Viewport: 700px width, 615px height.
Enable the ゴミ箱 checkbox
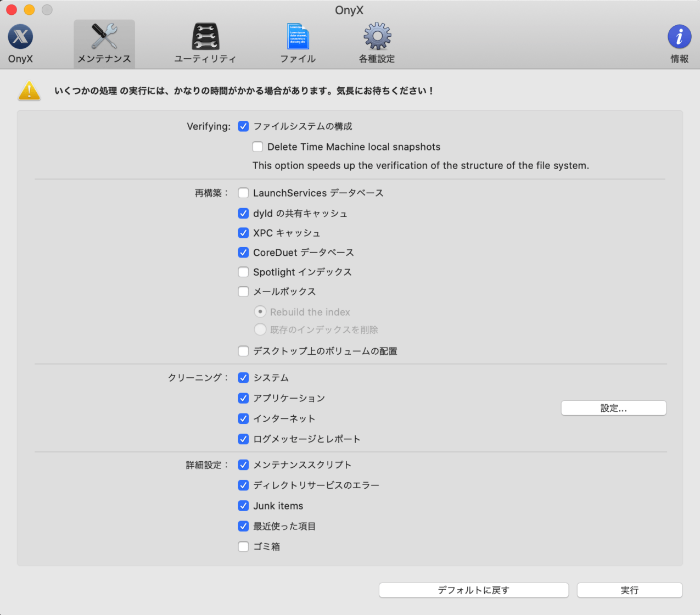click(243, 546)
